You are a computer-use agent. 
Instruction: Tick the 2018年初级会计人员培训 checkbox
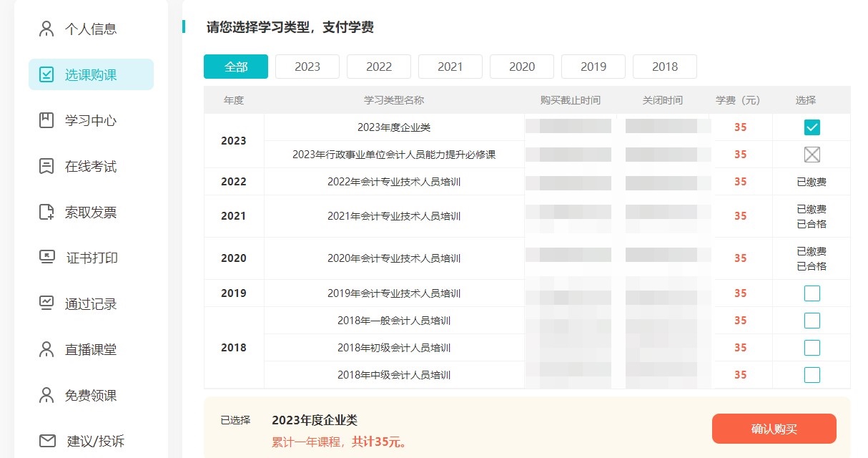pyautogui.click(x=812, y=348)
